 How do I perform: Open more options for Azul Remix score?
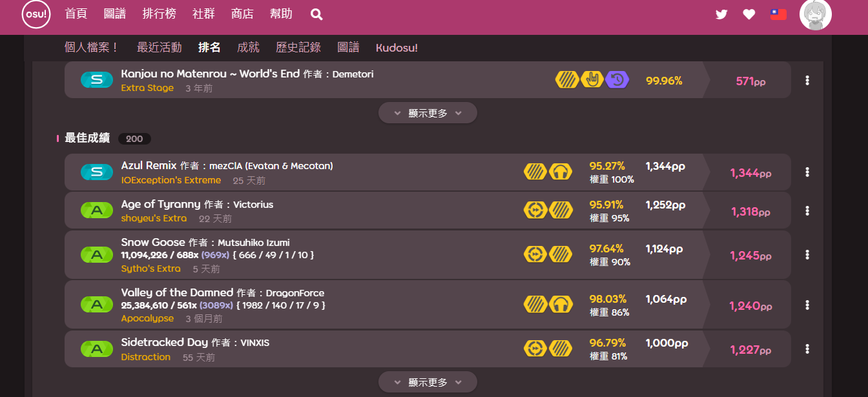pos(807,172)
